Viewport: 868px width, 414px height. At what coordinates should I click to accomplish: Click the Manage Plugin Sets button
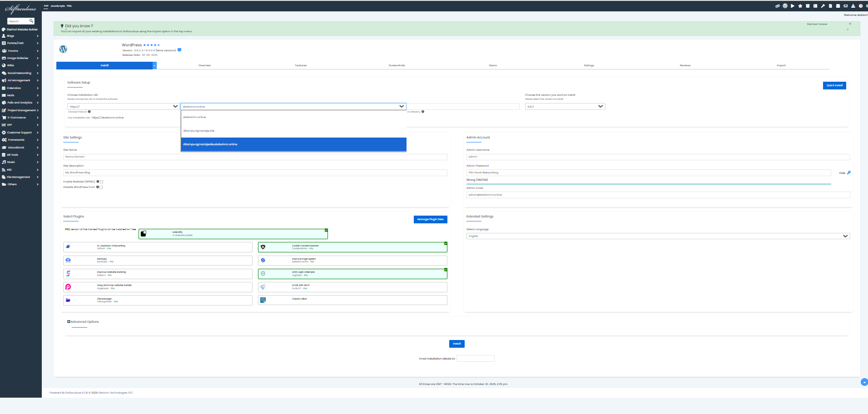[x=430, y=219]
